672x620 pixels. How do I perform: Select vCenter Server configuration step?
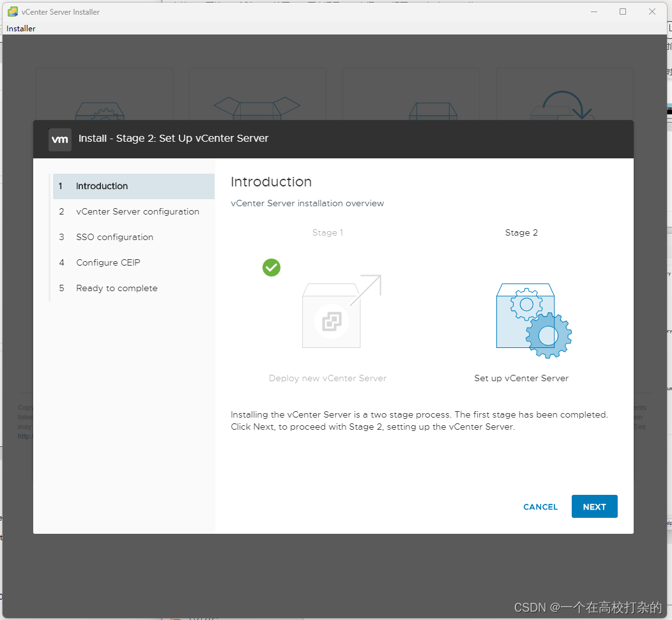(134, 211)
